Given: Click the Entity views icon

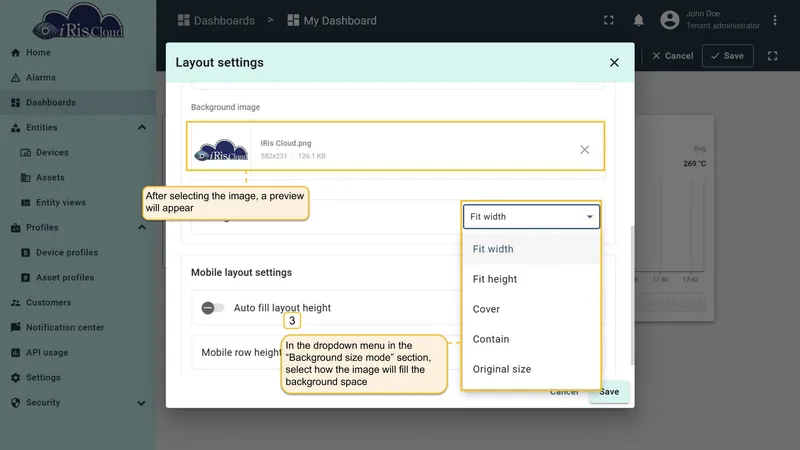Looking at the screenshot, I should click(x=26, y=203).
